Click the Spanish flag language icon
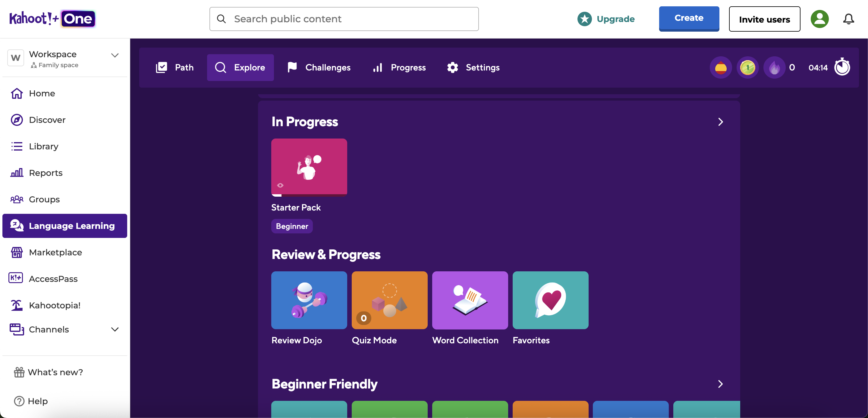This screenshot has height=418, width=868. coord(721,68)
